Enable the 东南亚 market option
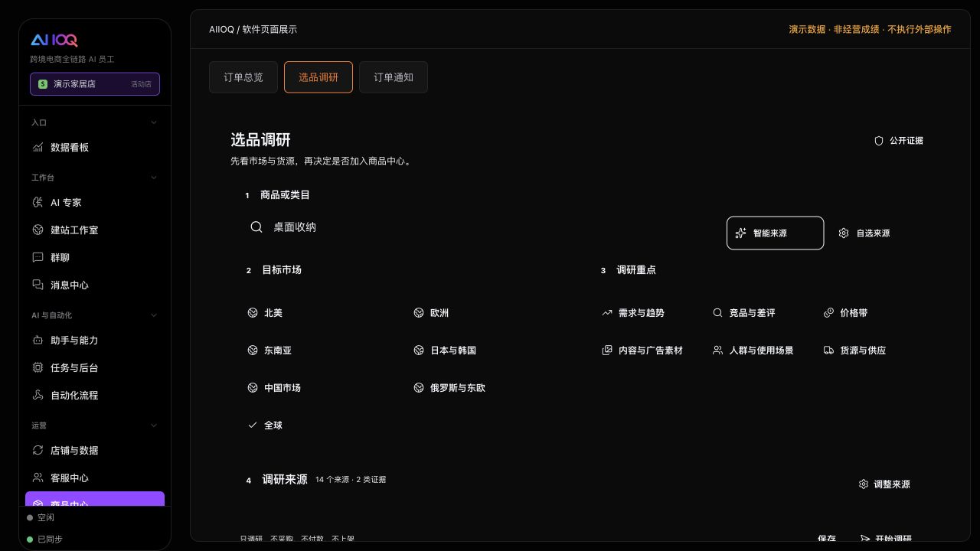 (269, 350)
